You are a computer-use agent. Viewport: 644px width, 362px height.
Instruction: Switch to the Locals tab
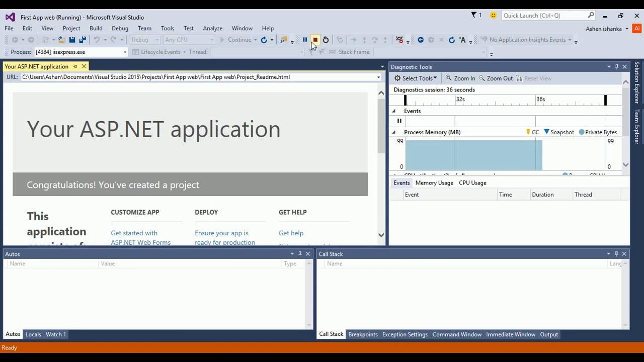[x=33, y=334]
